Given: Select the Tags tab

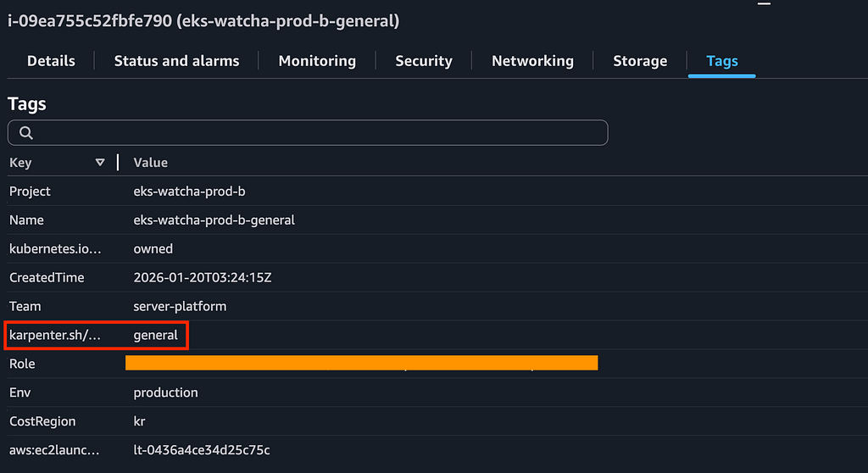Looking at the screenshot, I should tap(722, 61).
